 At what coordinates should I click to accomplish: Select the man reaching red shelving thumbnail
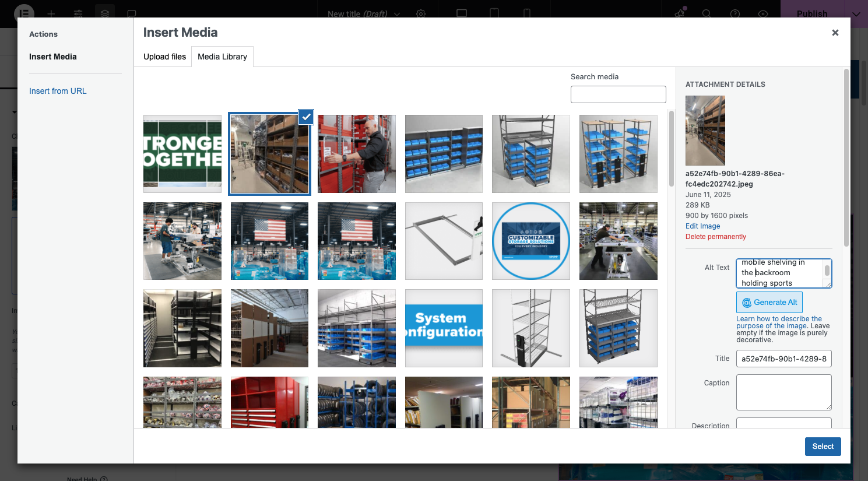357,154
